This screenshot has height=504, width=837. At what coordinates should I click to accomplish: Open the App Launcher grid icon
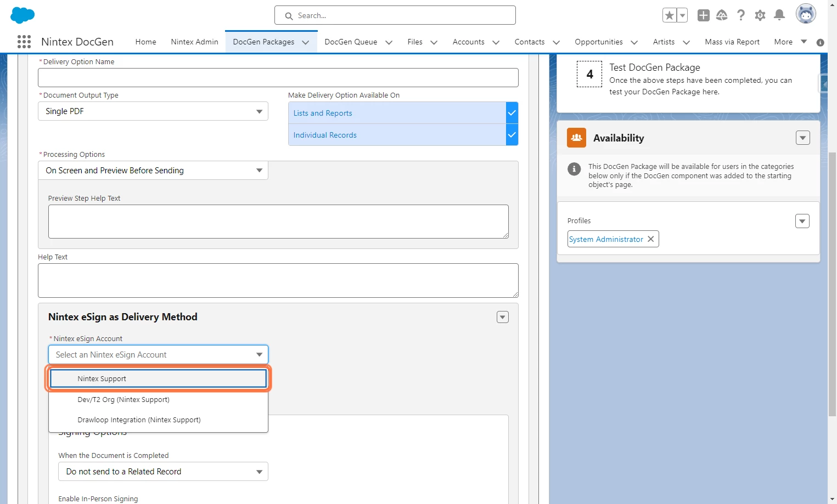24,42
